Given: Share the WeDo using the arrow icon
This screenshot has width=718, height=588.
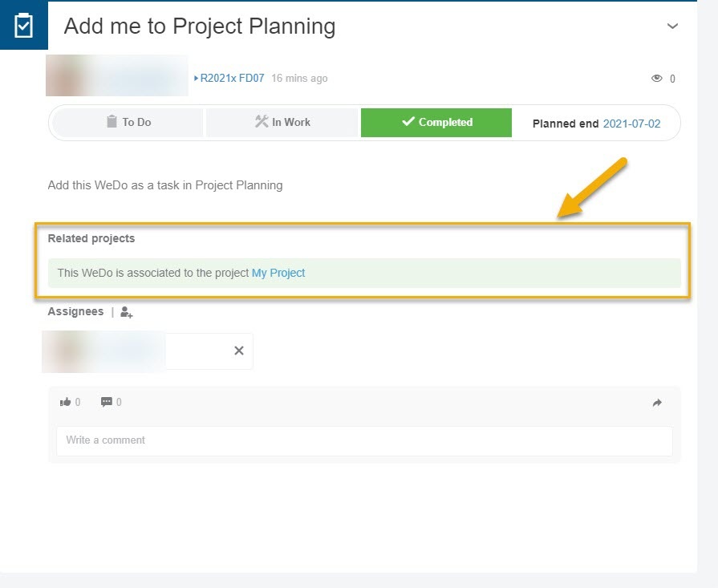Looking at the screenshot, I should tap(657, 403).
